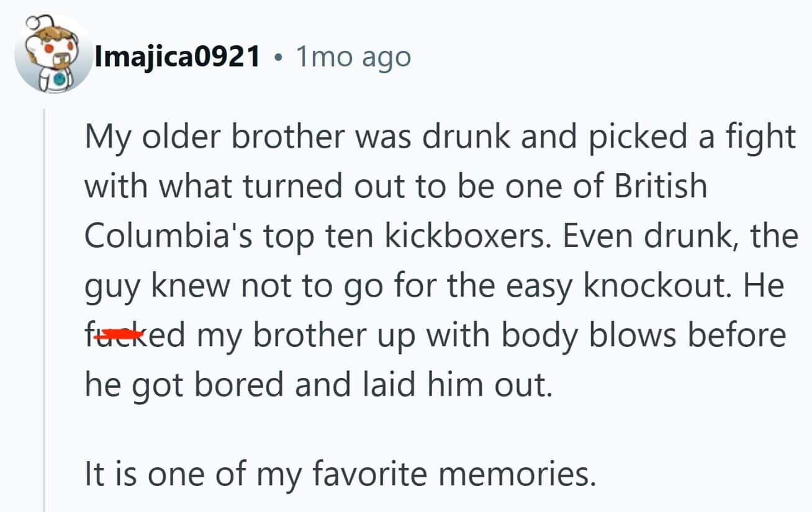812x512 pixels.
Task: Click the opening words "My older brother"
Action: (x=214, y=138)
